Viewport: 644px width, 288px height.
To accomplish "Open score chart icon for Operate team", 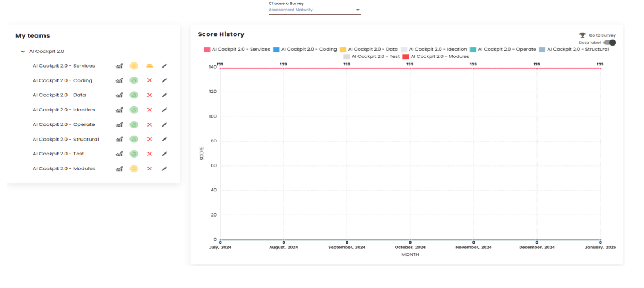I will point(119,124).
